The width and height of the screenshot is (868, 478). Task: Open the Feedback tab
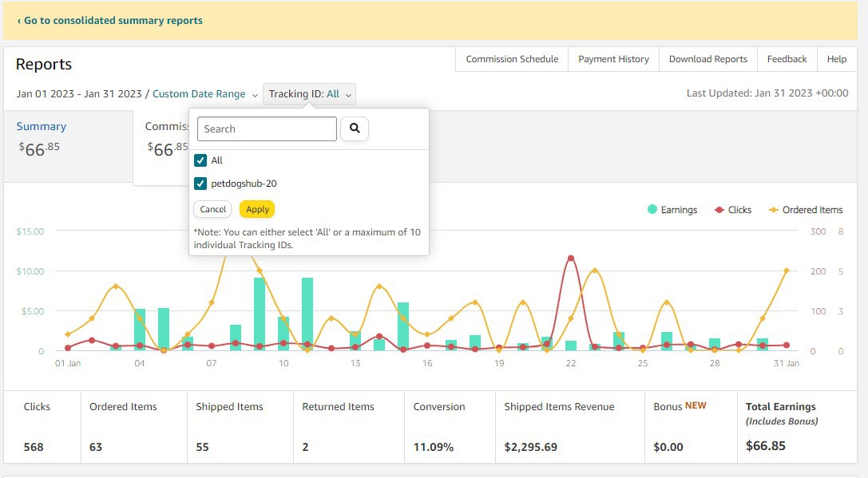point(787,59)
